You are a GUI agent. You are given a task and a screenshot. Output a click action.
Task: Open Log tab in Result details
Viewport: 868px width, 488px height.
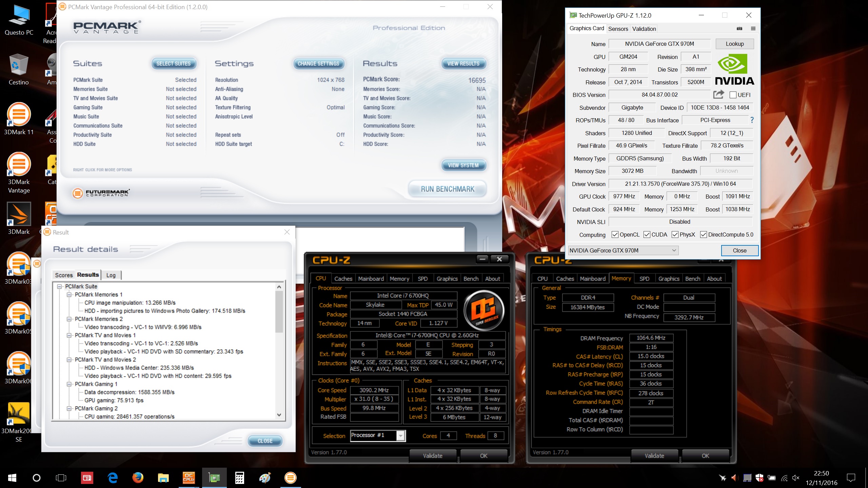pyautogui.click(x=111, y=275)
